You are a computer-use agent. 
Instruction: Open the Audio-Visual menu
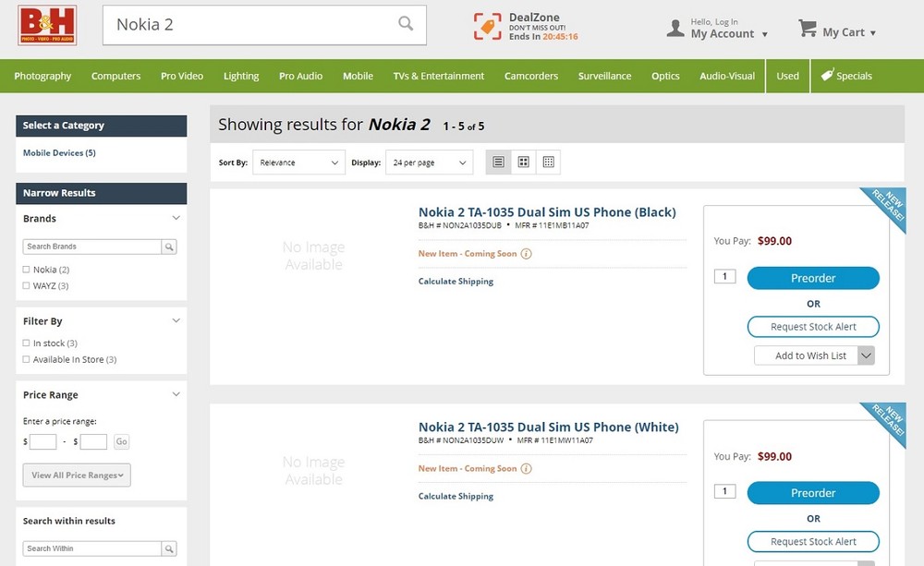click(x=727, y=76)
